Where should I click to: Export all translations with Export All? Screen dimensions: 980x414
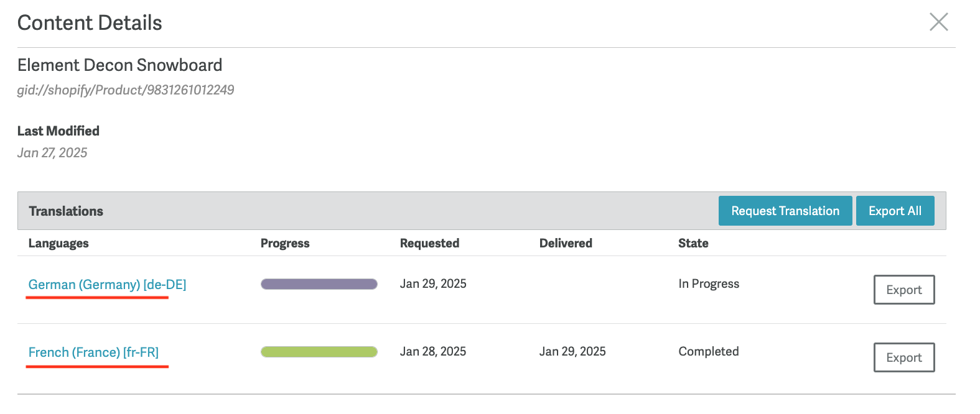(x=895, y=211)
